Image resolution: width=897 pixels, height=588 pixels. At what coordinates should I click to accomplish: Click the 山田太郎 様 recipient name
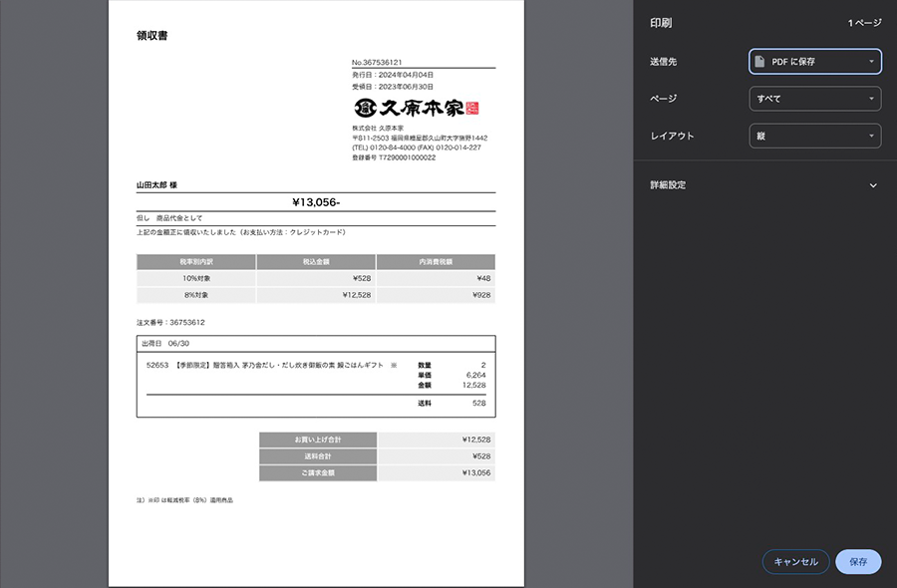click(x=157, y=185)
